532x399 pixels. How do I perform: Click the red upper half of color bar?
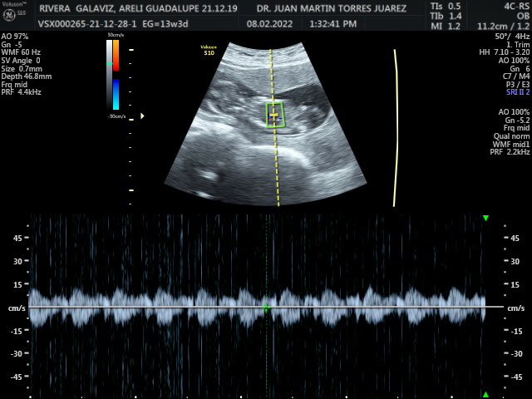coord(116,57)
